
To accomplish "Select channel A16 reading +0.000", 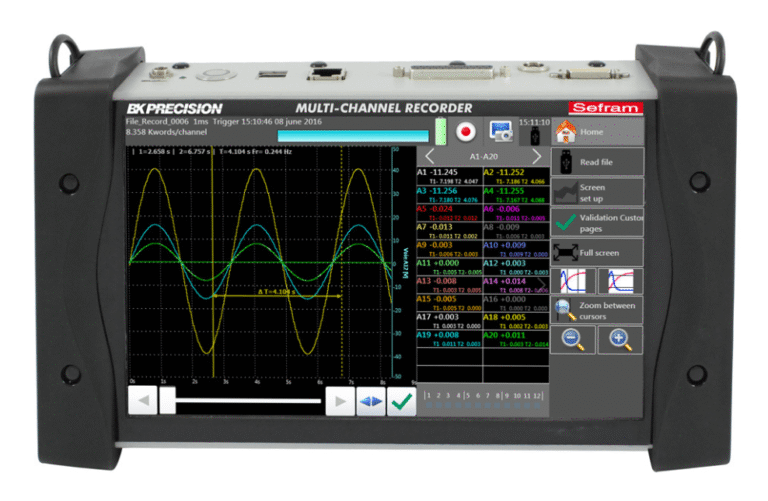I will click(516, 303).
